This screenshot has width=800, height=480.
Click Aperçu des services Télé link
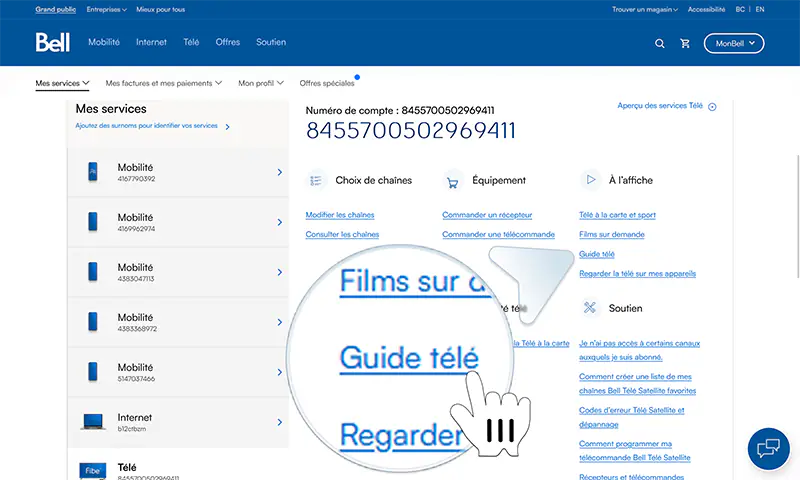click(x=660, y=106)
